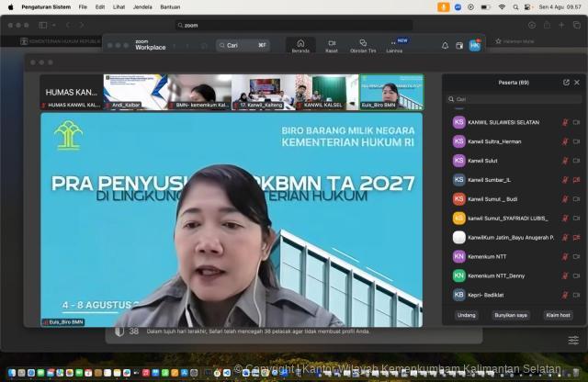
Task: Open the Obrolan Tim chat tab
Action: pos(363,46)
